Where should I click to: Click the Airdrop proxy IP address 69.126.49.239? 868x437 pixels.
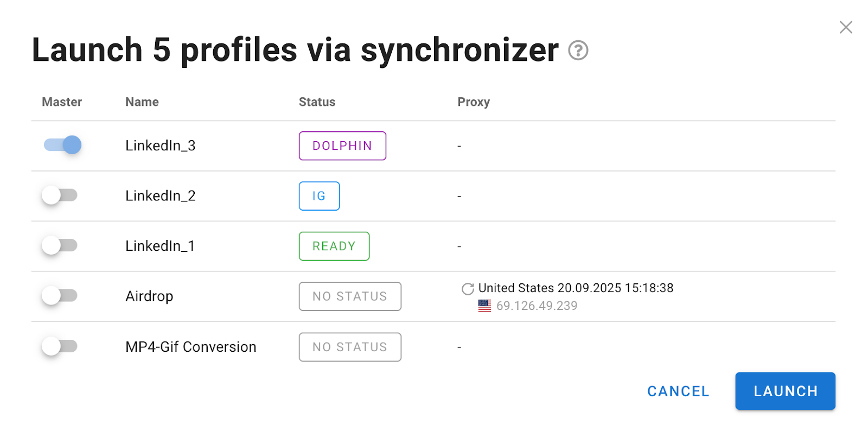tap(537, 306)
